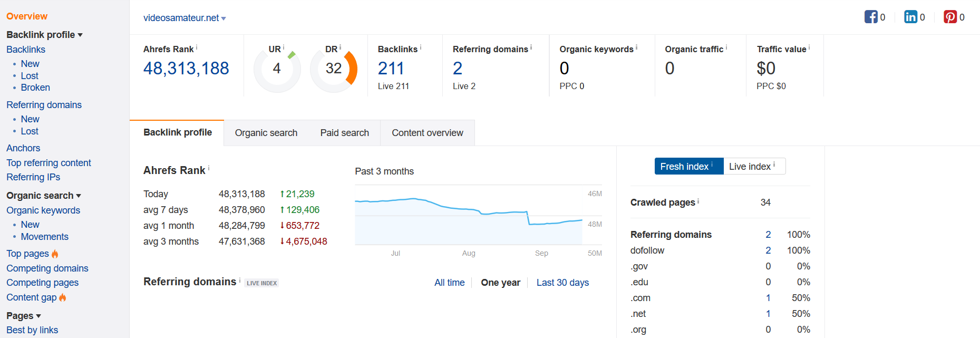Click info icon beside Backlinks metric
Viewport: 980px width, 338px height.
(420, 47)
